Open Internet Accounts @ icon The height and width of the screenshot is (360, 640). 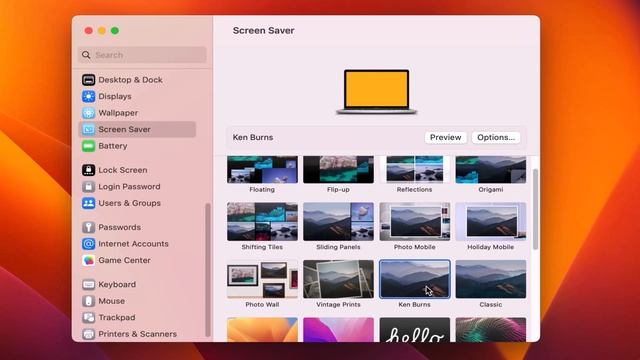[89, 244]
